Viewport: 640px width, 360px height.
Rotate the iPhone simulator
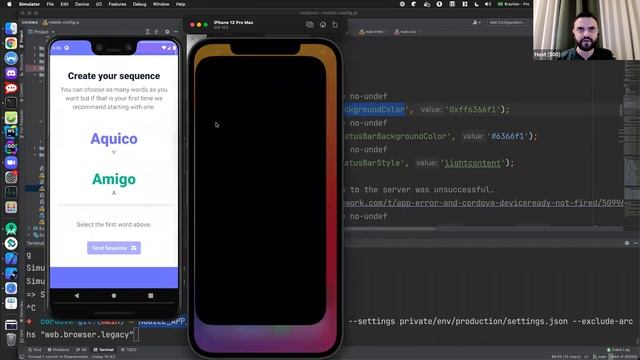coord(335,24)
